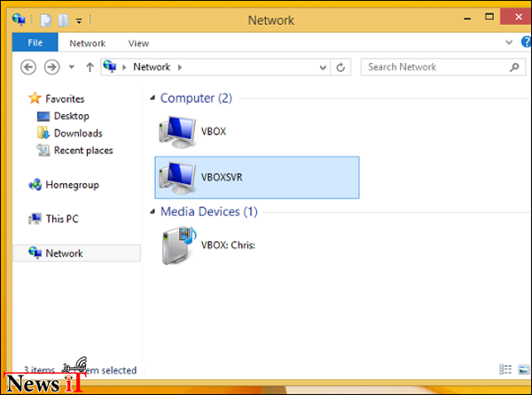Collapse the Media Devices (1) group
The width and height of the screenshot is (532, 395).
click(153, 212)
